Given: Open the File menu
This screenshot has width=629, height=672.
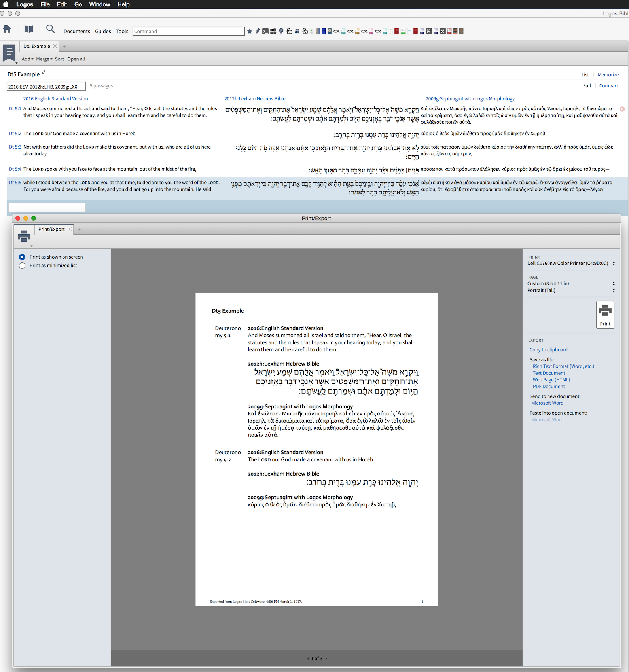Looking at the screenshot, I should (45, 4).
